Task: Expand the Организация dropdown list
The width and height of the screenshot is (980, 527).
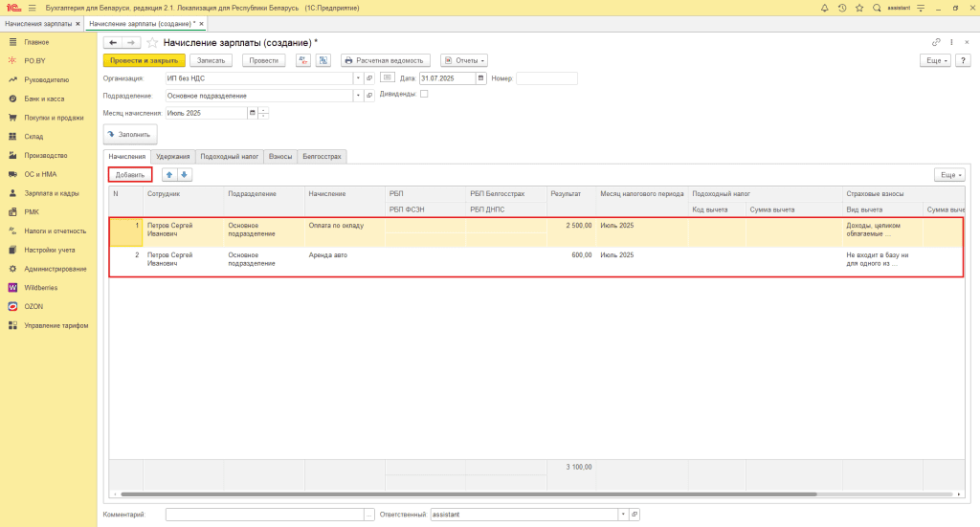Action: coord(358,78)
